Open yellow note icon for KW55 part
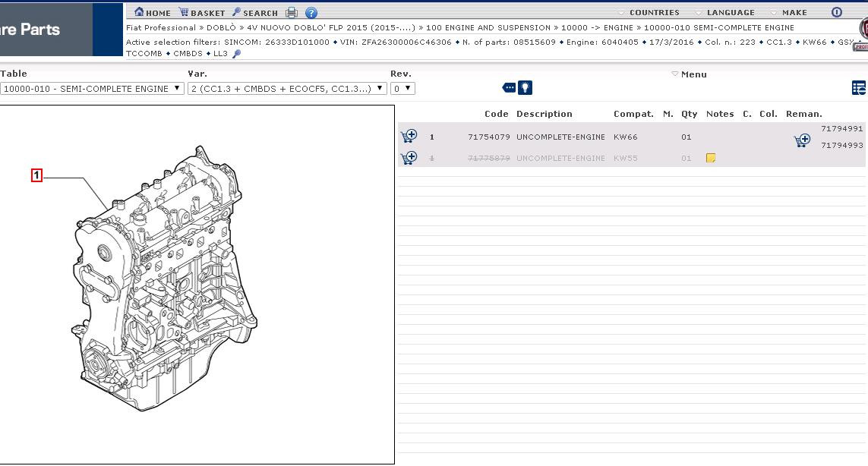Screen dimensions: 868x466 [x=711, y=159]
